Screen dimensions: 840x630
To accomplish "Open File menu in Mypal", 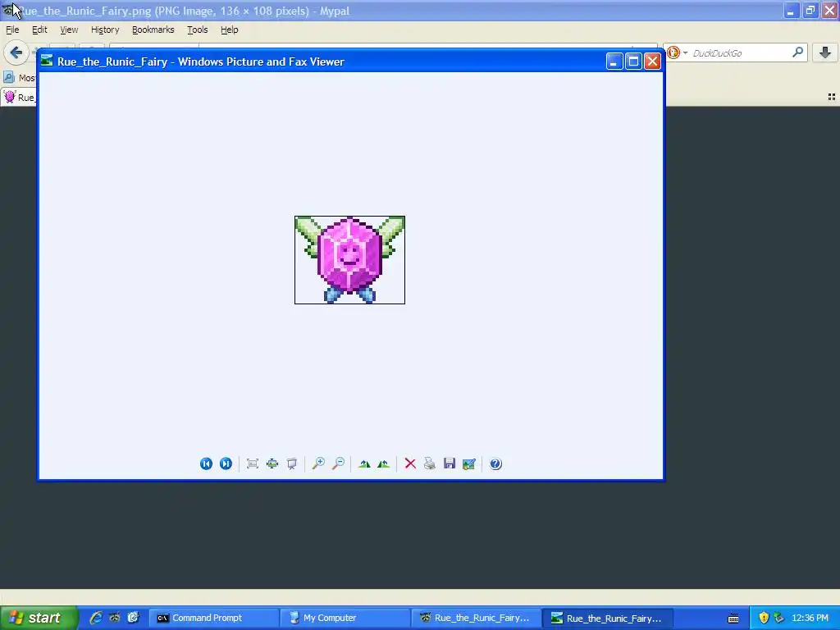I will [12, 30].
